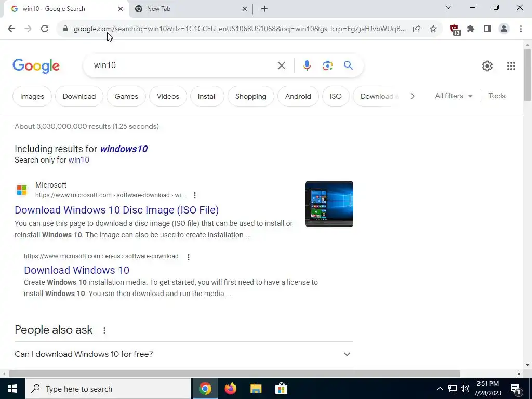Launch Firefox from the taskbar

230,389
